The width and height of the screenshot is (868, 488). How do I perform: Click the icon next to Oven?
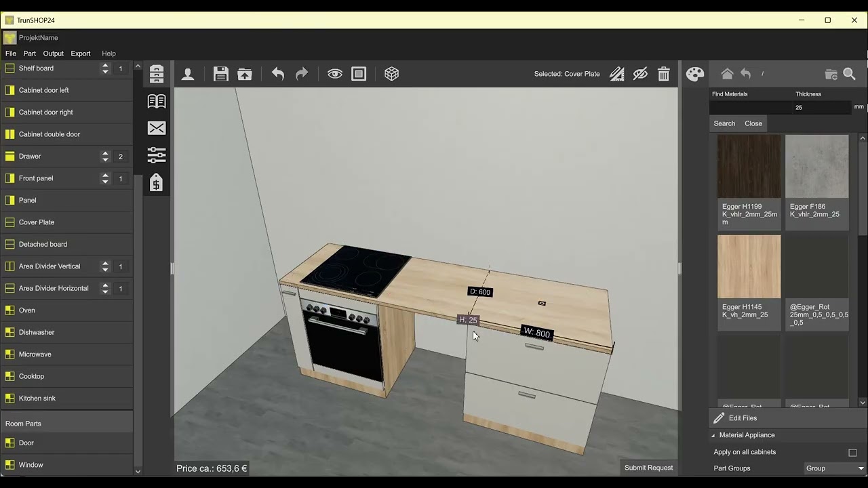tap(10, 310)
